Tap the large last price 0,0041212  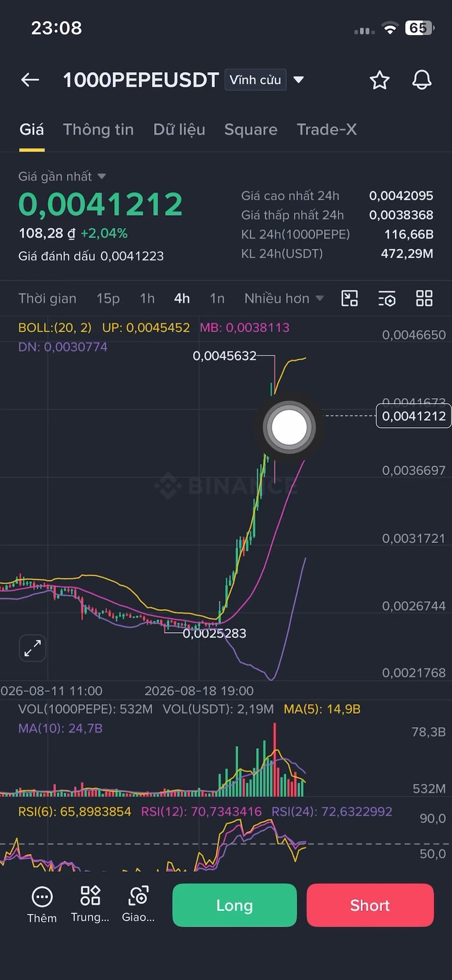click(101, 204)
